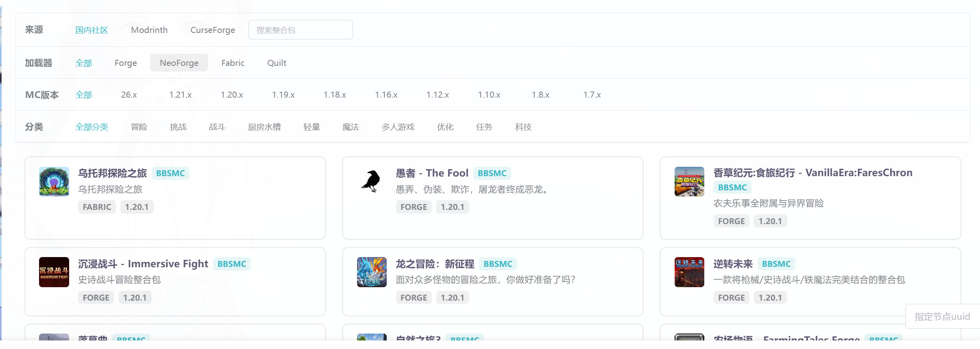Filter by the 轻量 category

point(311,127)
